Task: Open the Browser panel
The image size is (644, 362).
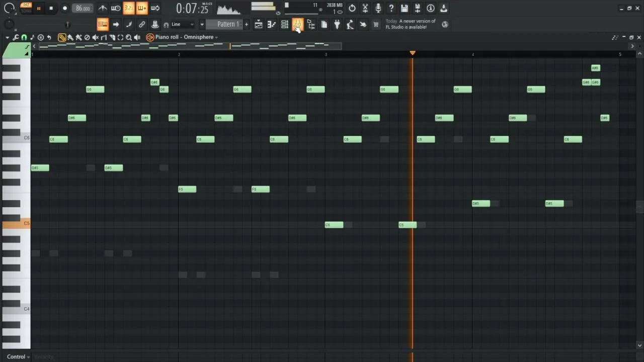Action: click(x=310, y=24)
